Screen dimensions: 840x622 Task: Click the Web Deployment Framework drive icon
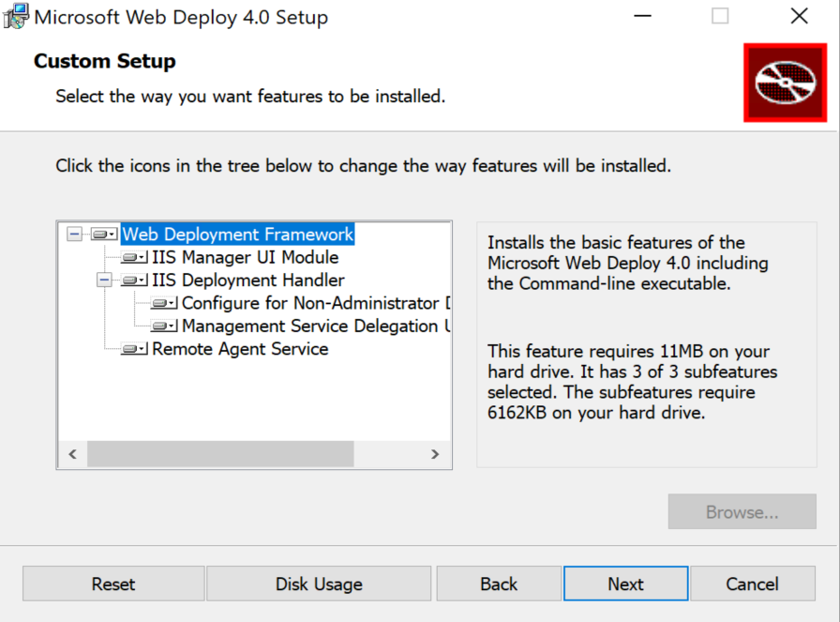click(x=104, y=235)
